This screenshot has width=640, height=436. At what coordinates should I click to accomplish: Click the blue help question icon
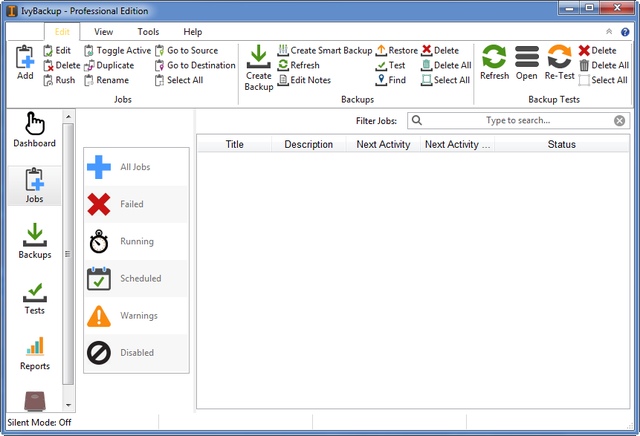click(x=625, y=32)
